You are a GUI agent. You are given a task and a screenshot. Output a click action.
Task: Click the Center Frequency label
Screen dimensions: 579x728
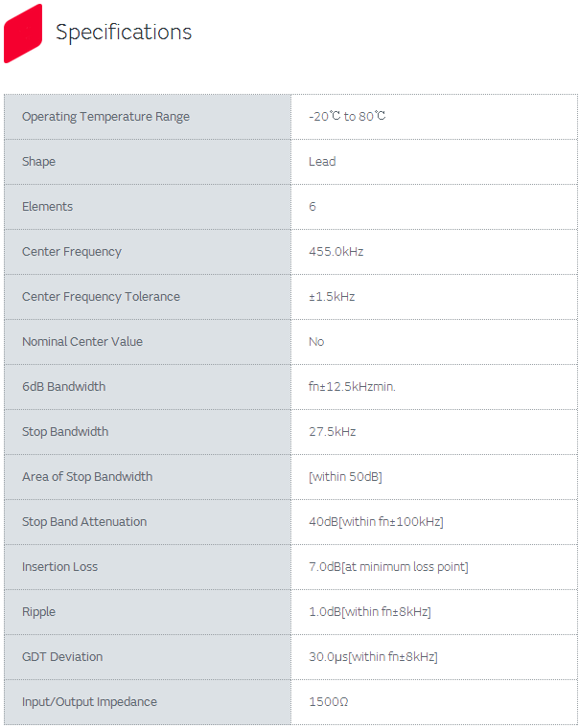pos(72,252)
